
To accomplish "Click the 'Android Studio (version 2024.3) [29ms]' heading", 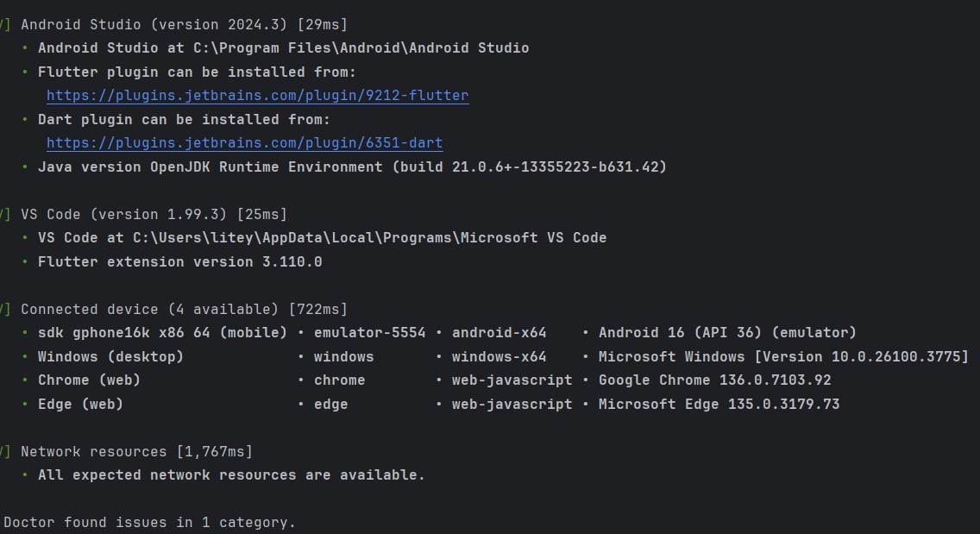I will [x=185, y=24].
